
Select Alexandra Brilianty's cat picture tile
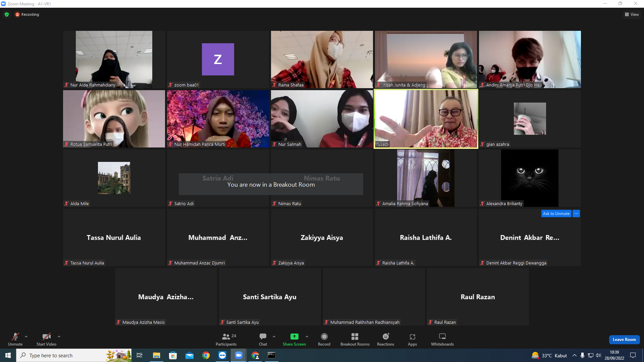coord(530,178)
